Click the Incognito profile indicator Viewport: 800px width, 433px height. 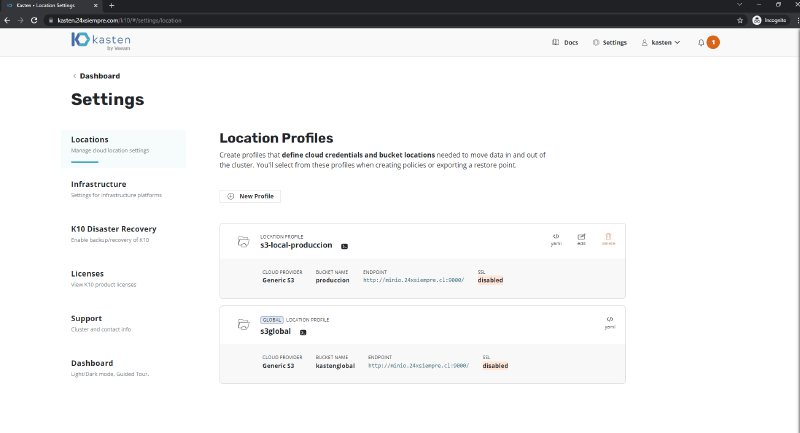769,20
